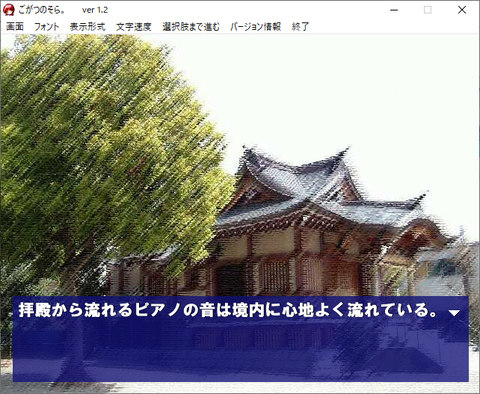Select 選択肢まで進む menu item
480x394 pixels.
point(191,27)
